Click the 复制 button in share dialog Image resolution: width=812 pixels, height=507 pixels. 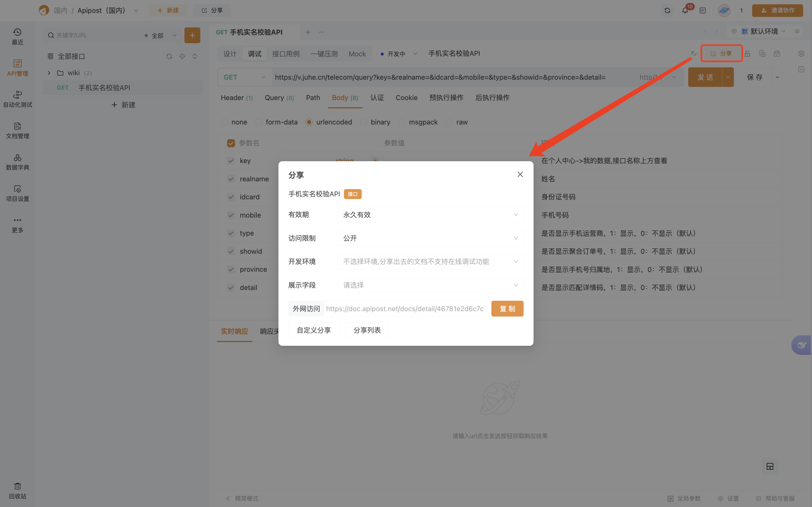pyautogui.click(x=507, y=308)
